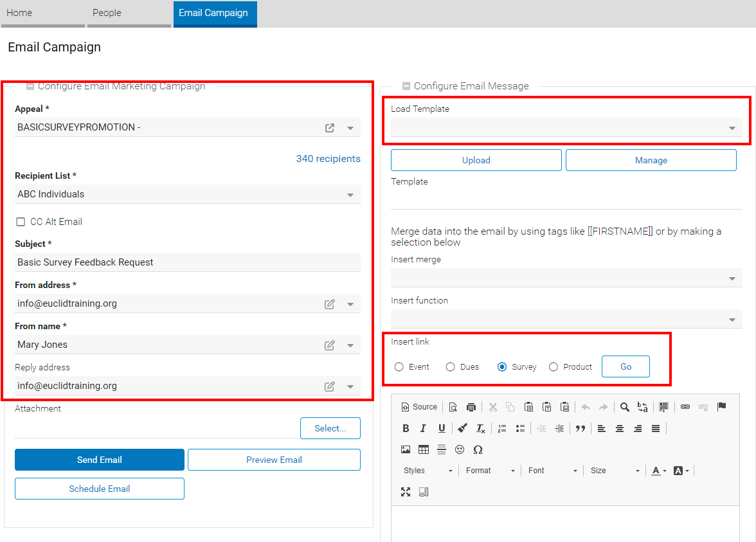Insert an anchor using the flag icon
This screenshot has height=542, width=756.
pyautogui.click(x=721, y=407)
